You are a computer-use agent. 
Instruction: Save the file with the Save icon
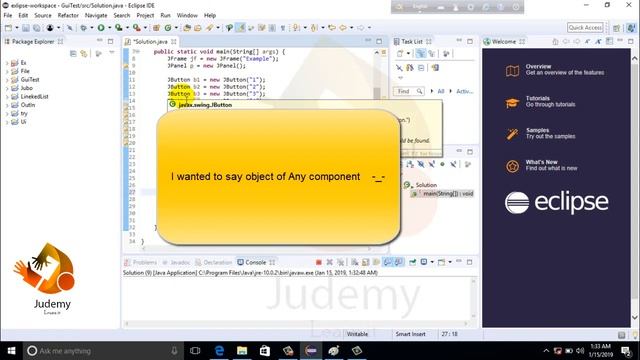26,28
